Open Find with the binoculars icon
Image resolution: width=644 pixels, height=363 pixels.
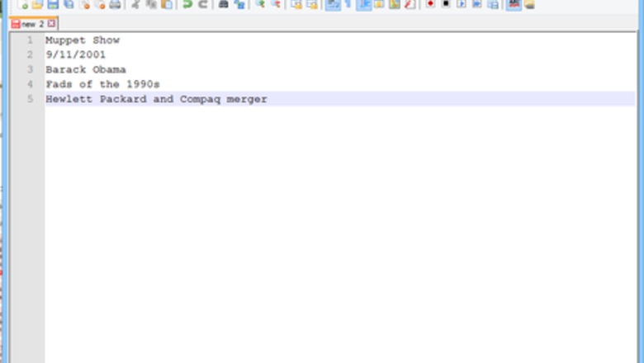pos(223,4)
